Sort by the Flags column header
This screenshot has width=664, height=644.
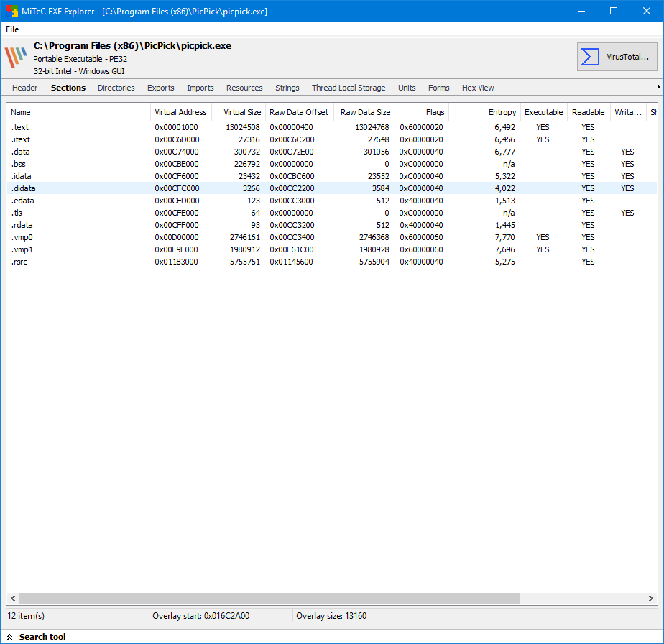422,112
